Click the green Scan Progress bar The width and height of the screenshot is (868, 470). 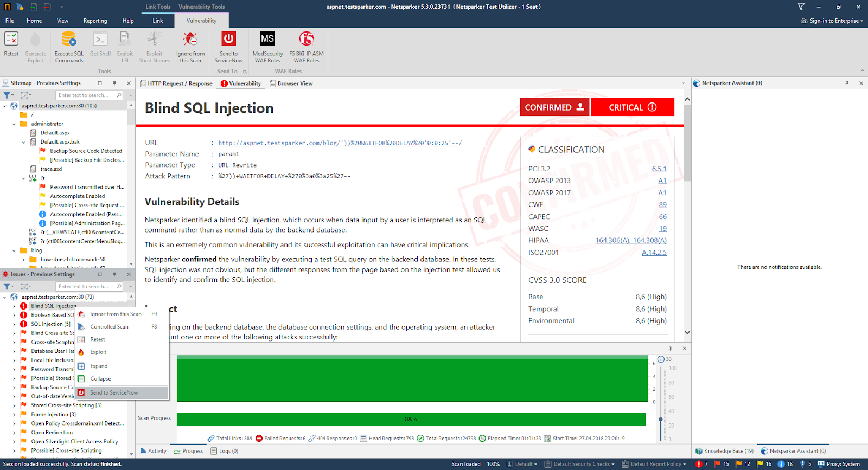coord(411,419)
